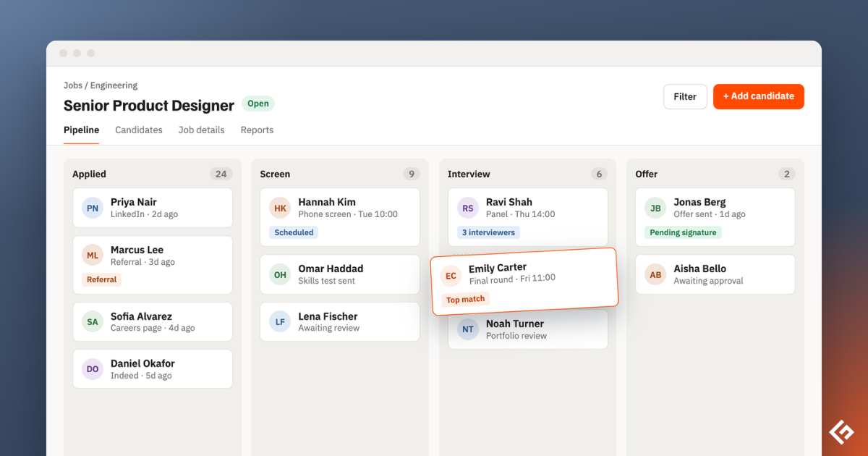868x456 pixels.
Task: Click Aisha Bello's AB avatar
Action: [x=655, y=274]
